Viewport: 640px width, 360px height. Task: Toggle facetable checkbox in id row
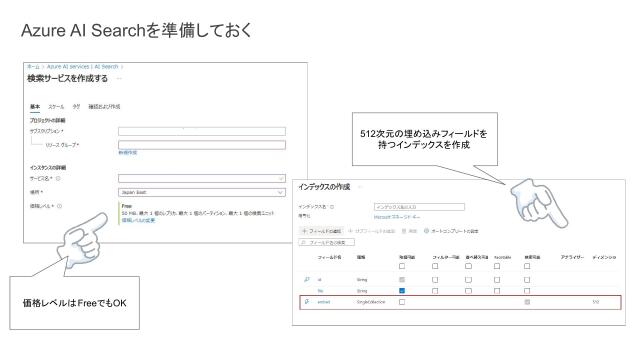497,280
